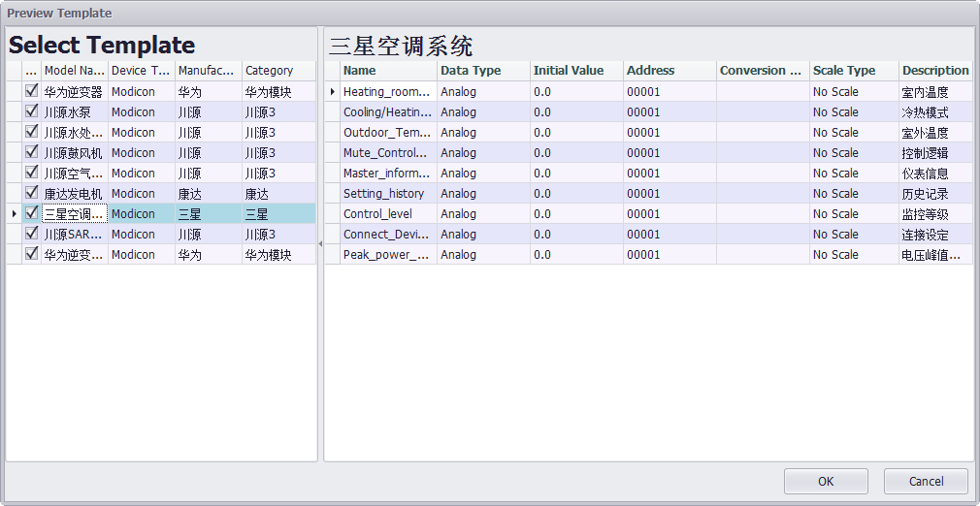This screenshot has height=506, width=980.
Task: Sort by Model Name column header
Action: pyautogui.click(x=74, y=71)
